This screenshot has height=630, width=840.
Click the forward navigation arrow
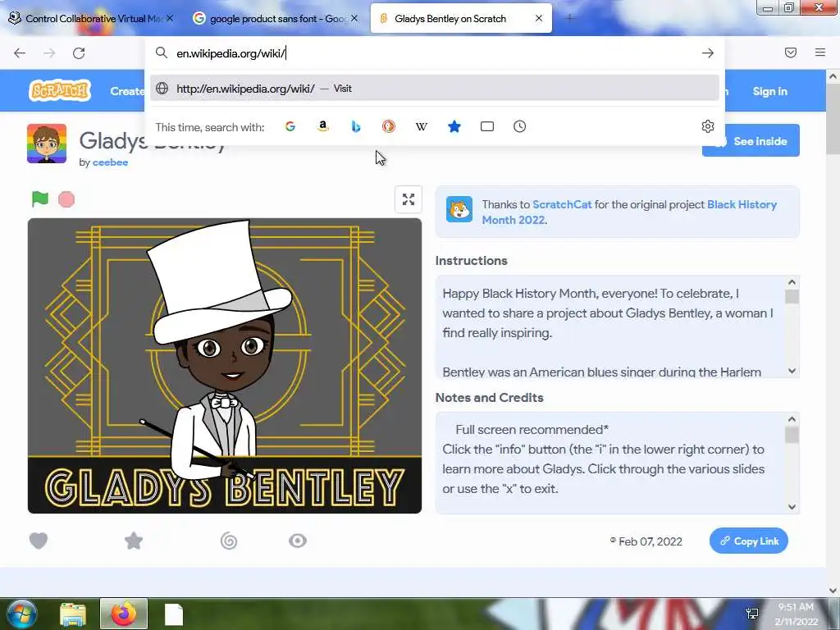[49, 53]
